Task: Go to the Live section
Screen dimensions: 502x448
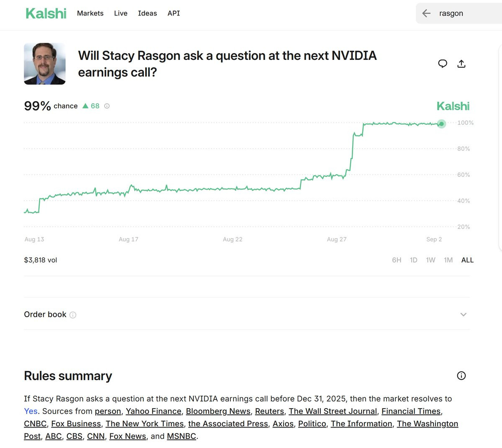Action: [120, 13]
